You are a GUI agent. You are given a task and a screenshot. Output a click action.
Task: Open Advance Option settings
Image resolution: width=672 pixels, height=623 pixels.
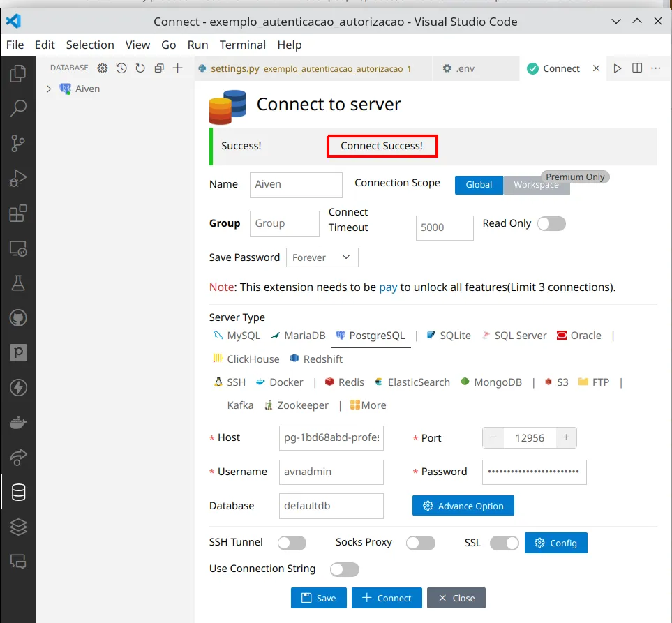click(x=463, y=506)
